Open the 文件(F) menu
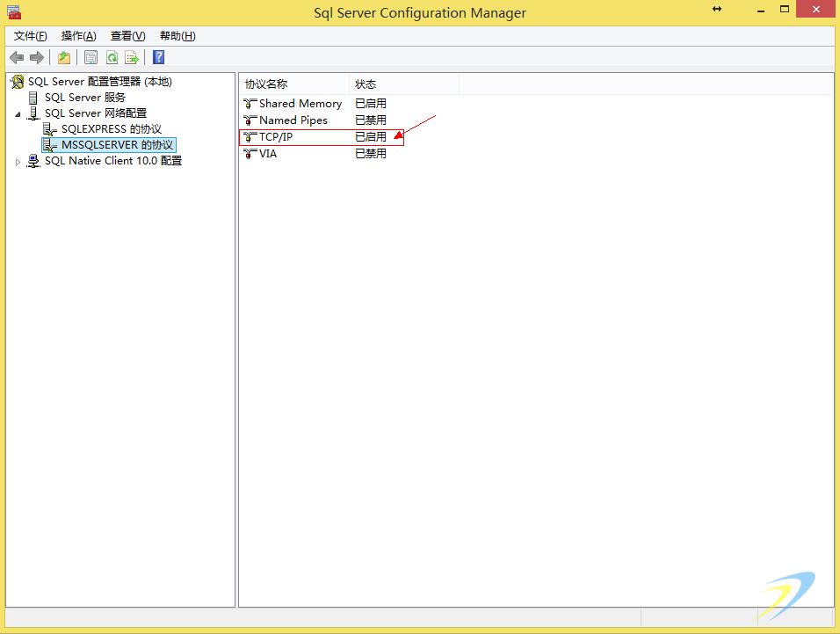The image size is (840, 634). point(31,36)
